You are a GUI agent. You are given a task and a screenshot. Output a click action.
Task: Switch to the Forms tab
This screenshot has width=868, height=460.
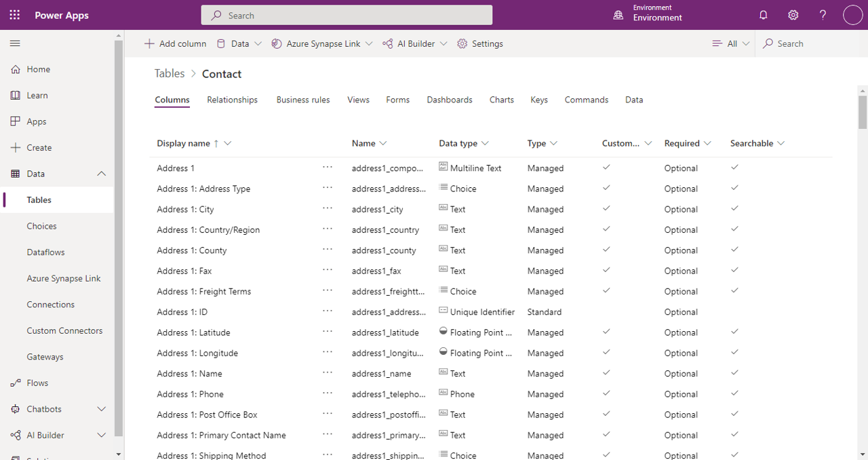[x=397, y=100]
